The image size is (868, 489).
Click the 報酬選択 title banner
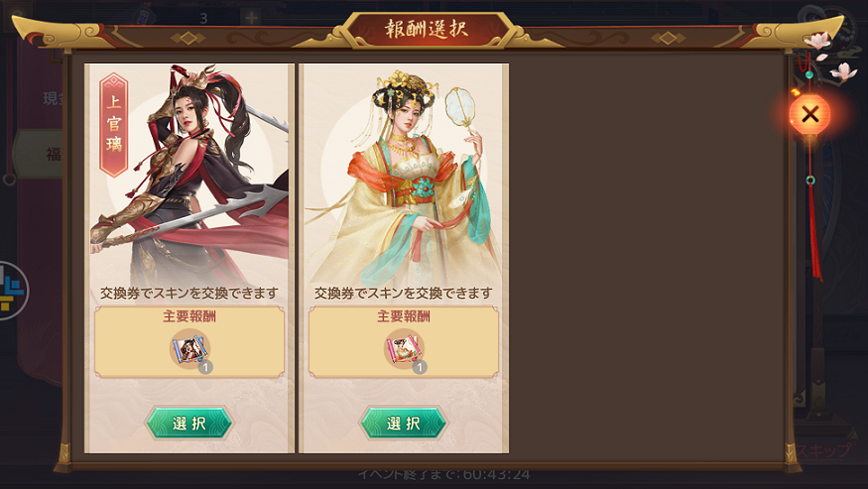427,29
